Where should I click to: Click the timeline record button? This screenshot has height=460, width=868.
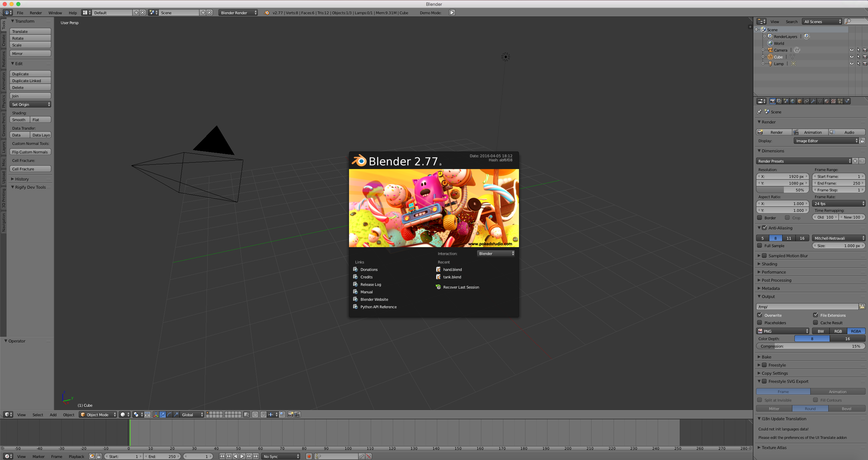coord(309,456)
